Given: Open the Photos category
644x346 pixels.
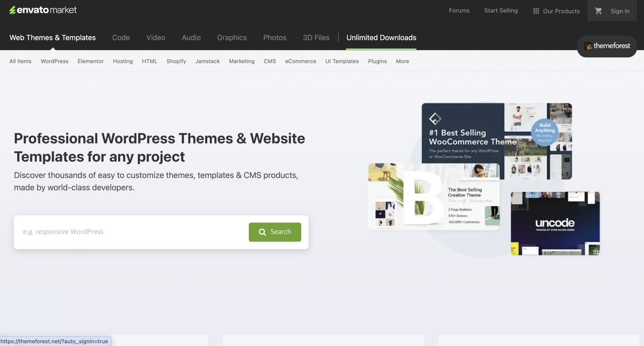Looking at the screenshot, I should (275, 38).
